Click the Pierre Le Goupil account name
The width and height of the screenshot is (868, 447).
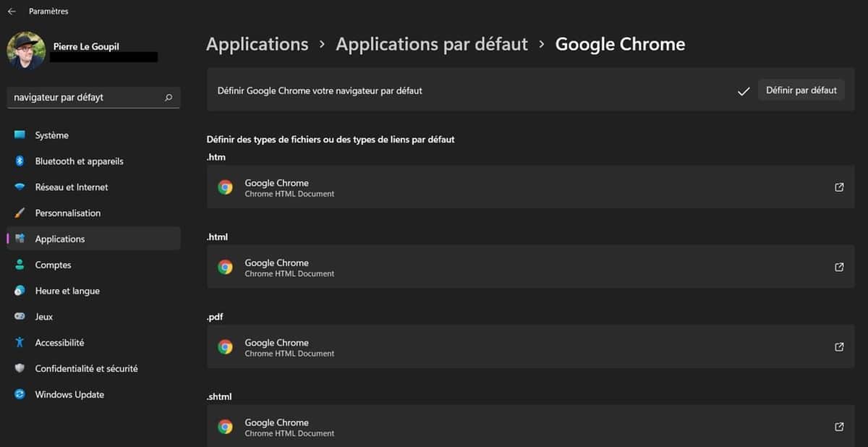(x=86, y=46)
